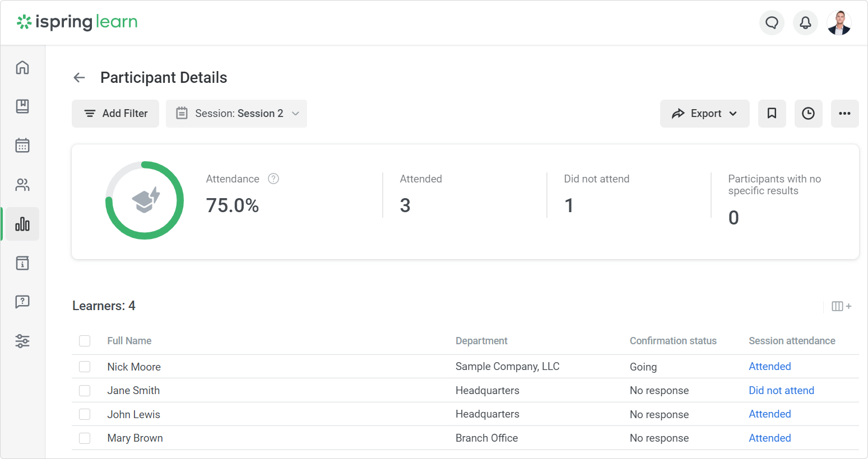This screenshot has width=868, height=459.
Task: Open the Session: Session 2 dropdown
Action: pos(236,114)
